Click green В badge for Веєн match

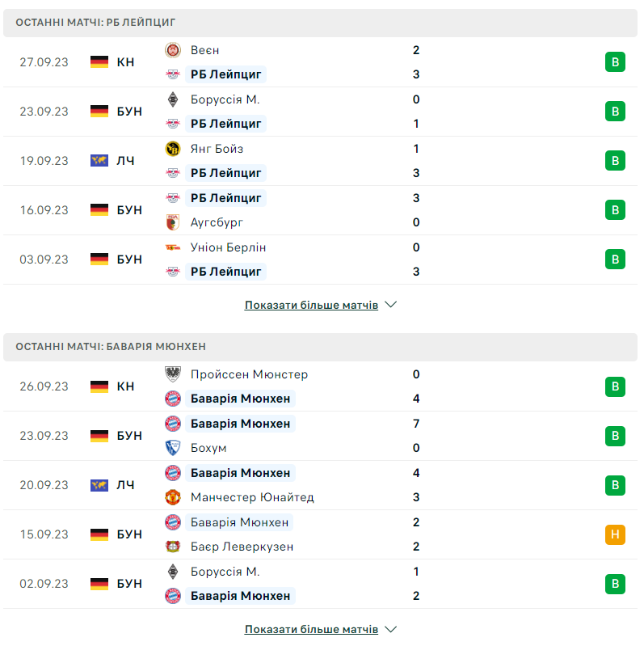[615, 62]
